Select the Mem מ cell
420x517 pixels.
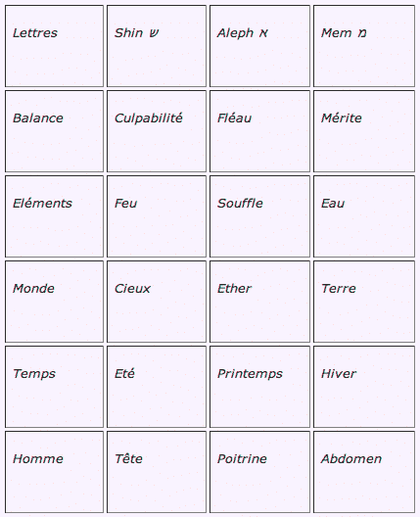click(364, 46)
